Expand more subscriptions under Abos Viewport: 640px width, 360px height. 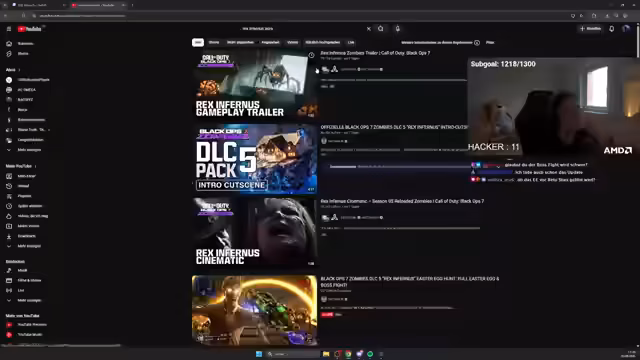click(x=29, y=150)
